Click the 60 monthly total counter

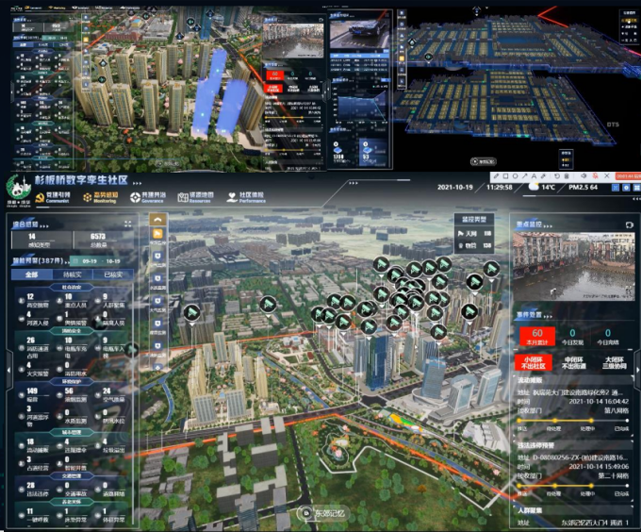pos(537,334)
